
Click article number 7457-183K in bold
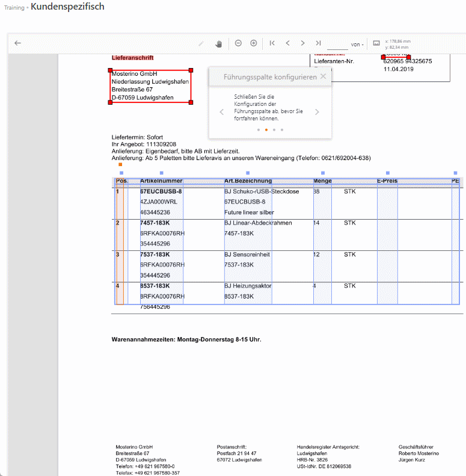(155, 223)
